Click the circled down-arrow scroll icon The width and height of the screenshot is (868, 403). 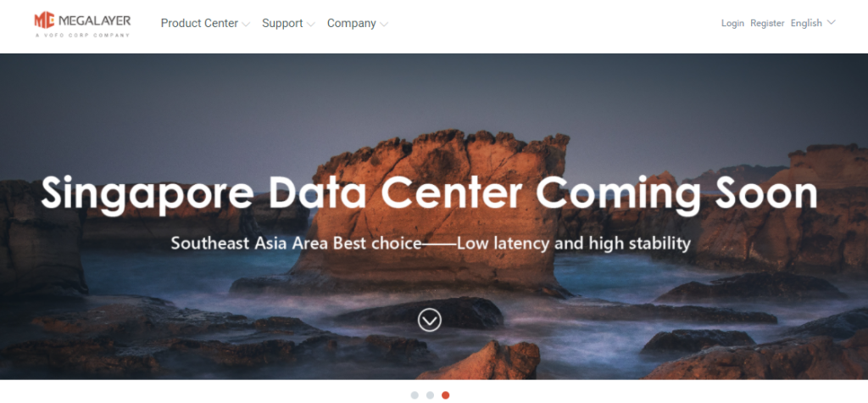point(430,320)
